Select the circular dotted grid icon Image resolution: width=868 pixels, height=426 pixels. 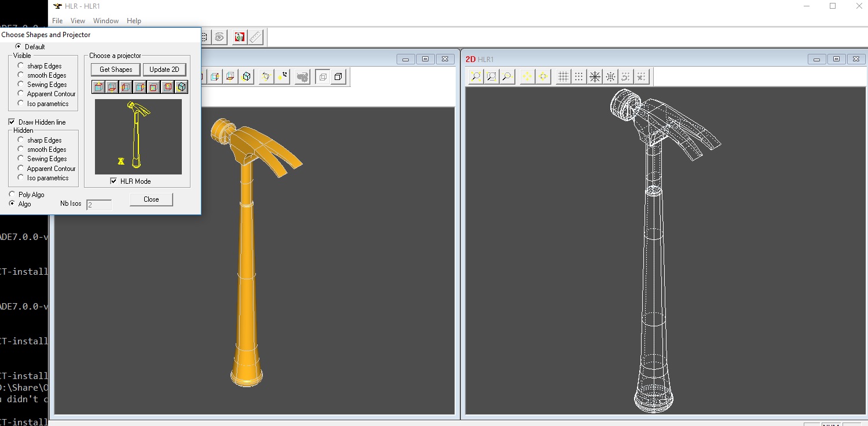click(610, 77)
